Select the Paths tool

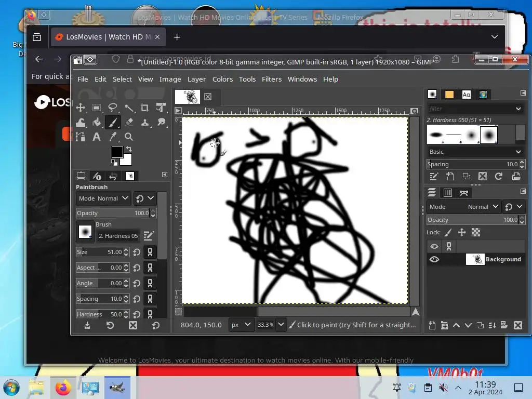click(x=81, y=137)
